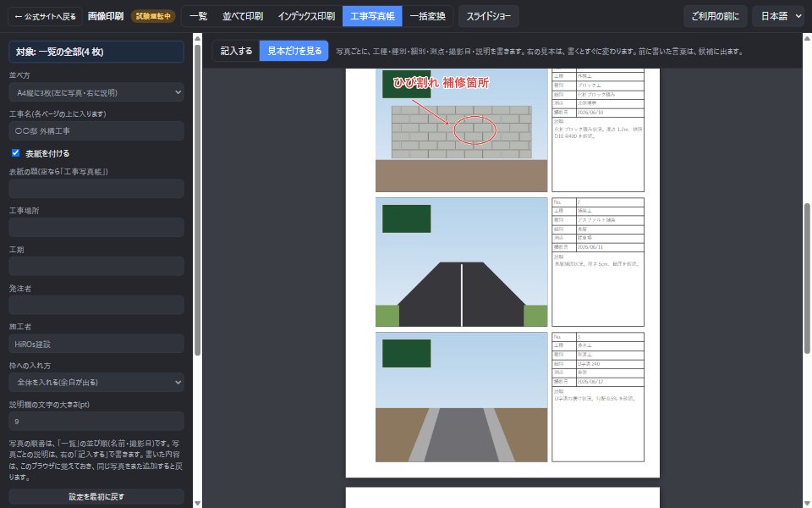Open the インデックス印刷 tab
This screenshot has height=508, width=812.
(x=306, y=16)
